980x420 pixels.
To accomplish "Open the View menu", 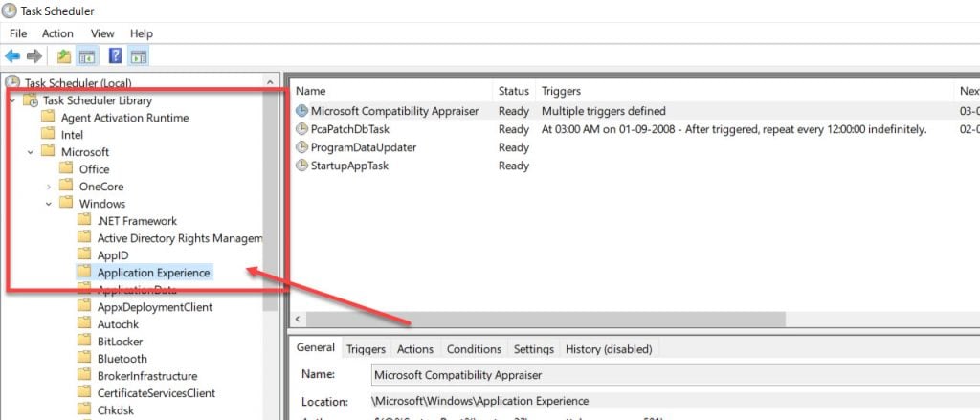I will pos(102,33).
